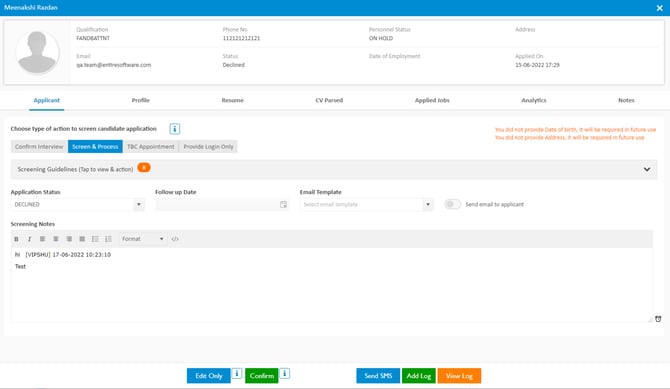670x389 pixels.
Task: Align screening notes text left
Action: click(x=42, y=239)
